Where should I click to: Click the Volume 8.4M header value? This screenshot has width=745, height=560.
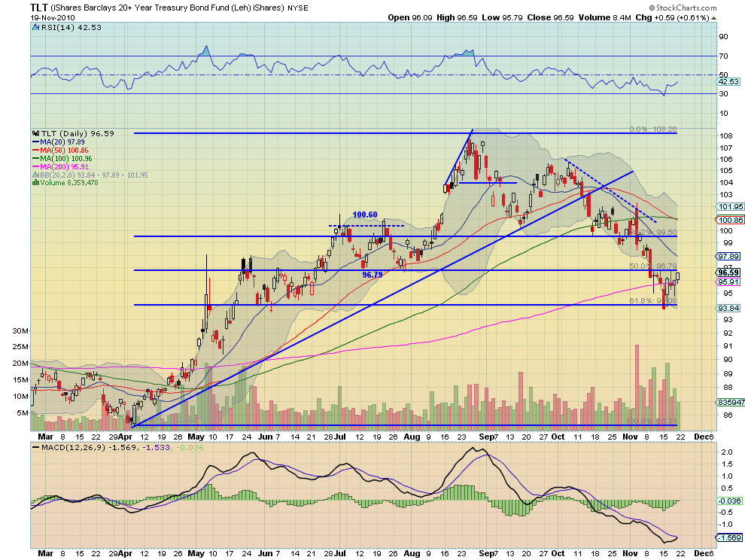(x=605, y=17)
